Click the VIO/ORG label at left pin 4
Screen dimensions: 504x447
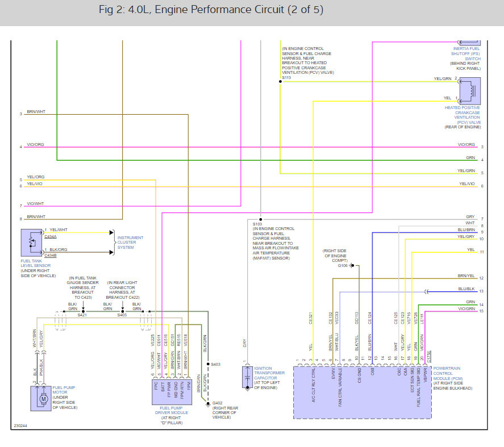[35, 145]
